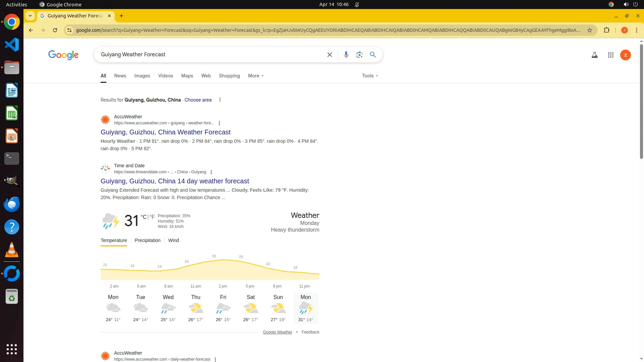Expand the More search filters dropdown
644x362 pixels.
pos(256,76)
